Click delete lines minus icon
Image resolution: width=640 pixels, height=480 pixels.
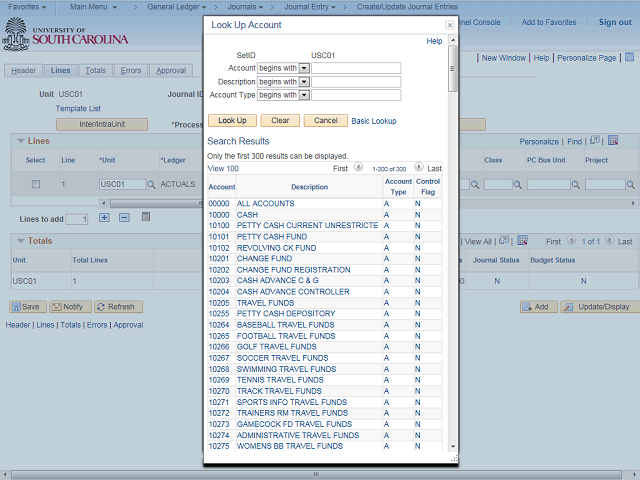pyautogui.click(x=124, y=218)
